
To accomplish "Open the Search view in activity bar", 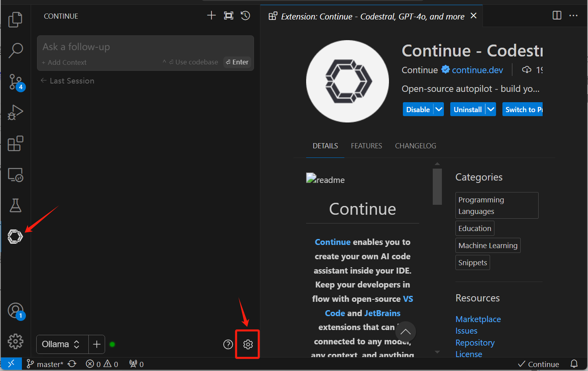I will pyautogui.click(x=16, y=50).
